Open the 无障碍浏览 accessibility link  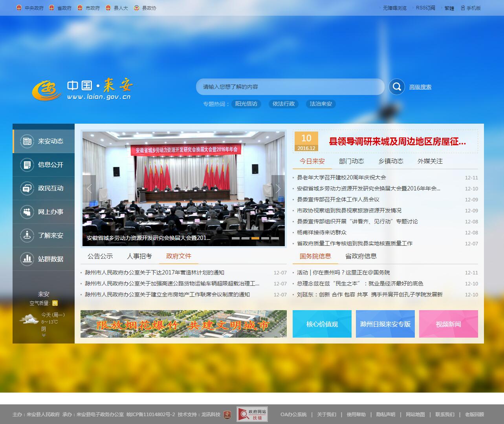pyautogui.click(x=395, y=8)
